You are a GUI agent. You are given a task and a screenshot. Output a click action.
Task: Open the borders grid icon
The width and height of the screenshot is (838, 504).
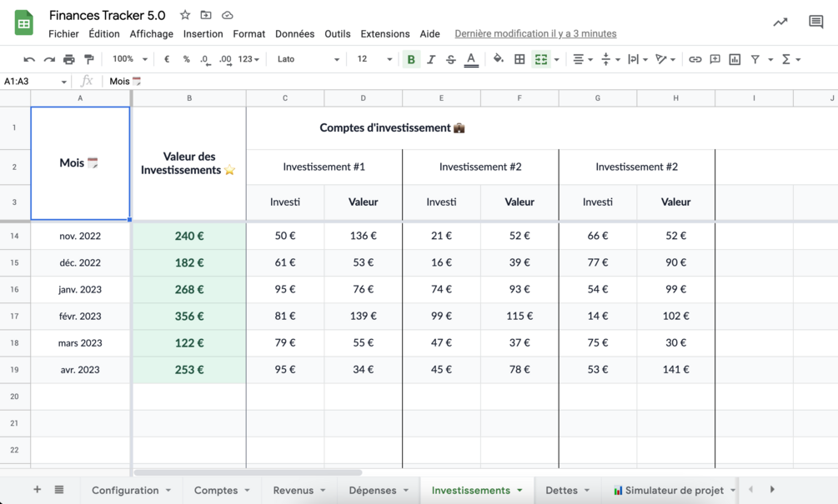point(519,59)
